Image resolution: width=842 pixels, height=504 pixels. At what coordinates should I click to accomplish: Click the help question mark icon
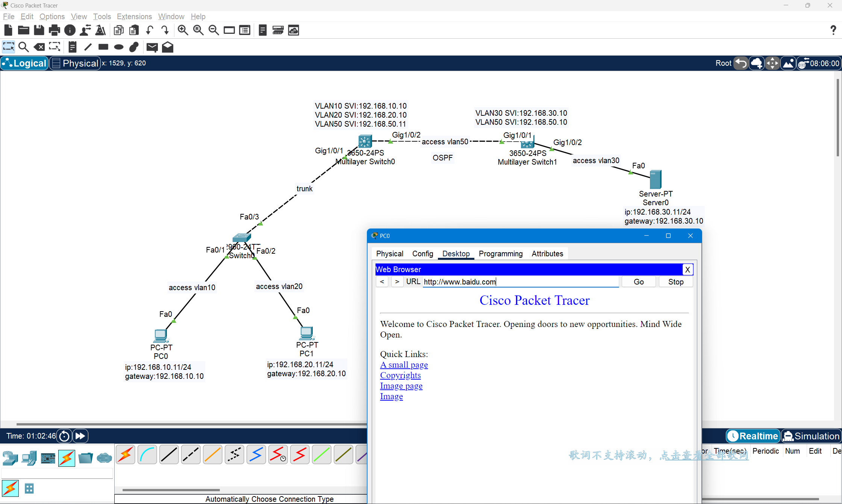click(833, 30)
